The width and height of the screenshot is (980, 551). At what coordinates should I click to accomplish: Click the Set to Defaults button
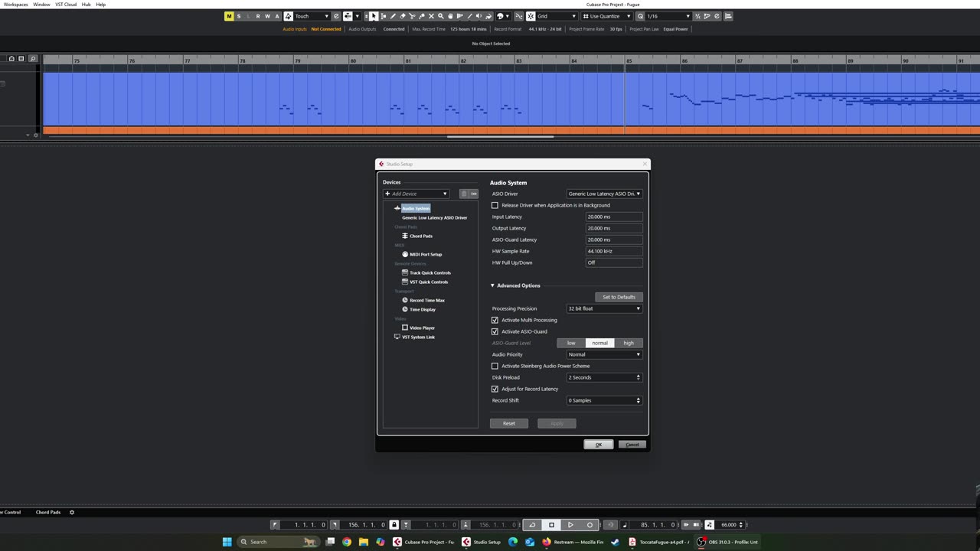619,297
